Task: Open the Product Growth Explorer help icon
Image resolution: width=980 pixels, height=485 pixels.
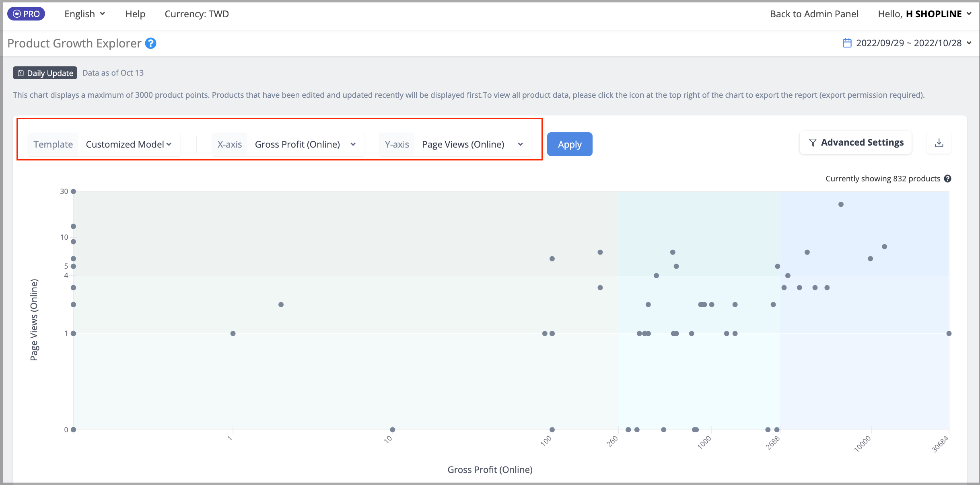Action: click(151, 43)
